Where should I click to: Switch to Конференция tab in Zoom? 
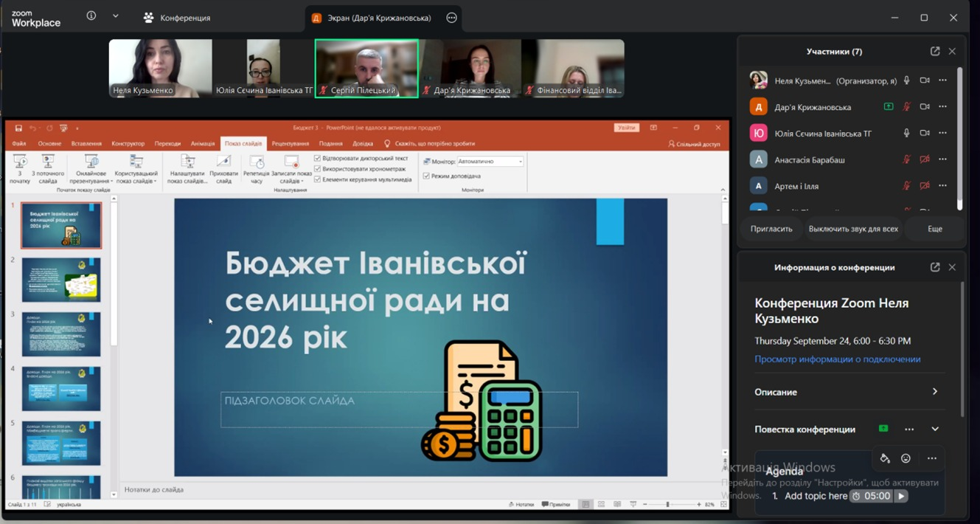177,18
